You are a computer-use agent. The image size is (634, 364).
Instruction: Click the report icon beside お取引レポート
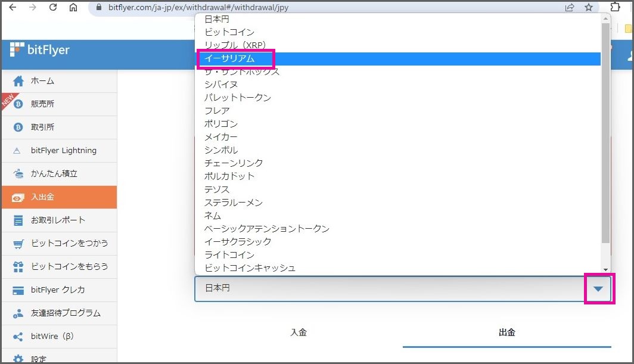click(18, 220)
